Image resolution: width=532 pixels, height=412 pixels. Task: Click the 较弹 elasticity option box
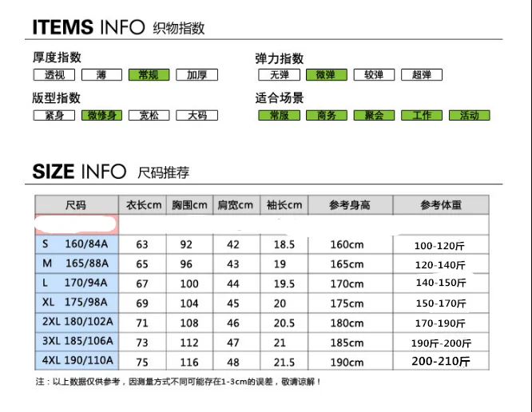pos(374,74)
